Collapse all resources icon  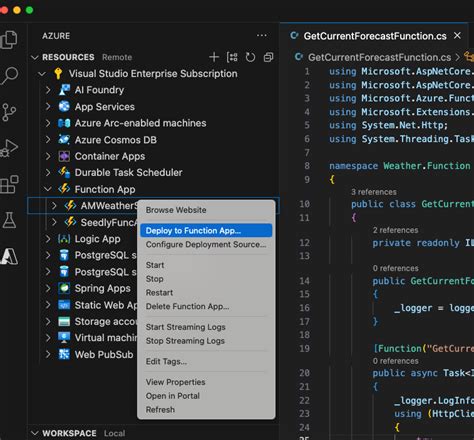[268, 57]
